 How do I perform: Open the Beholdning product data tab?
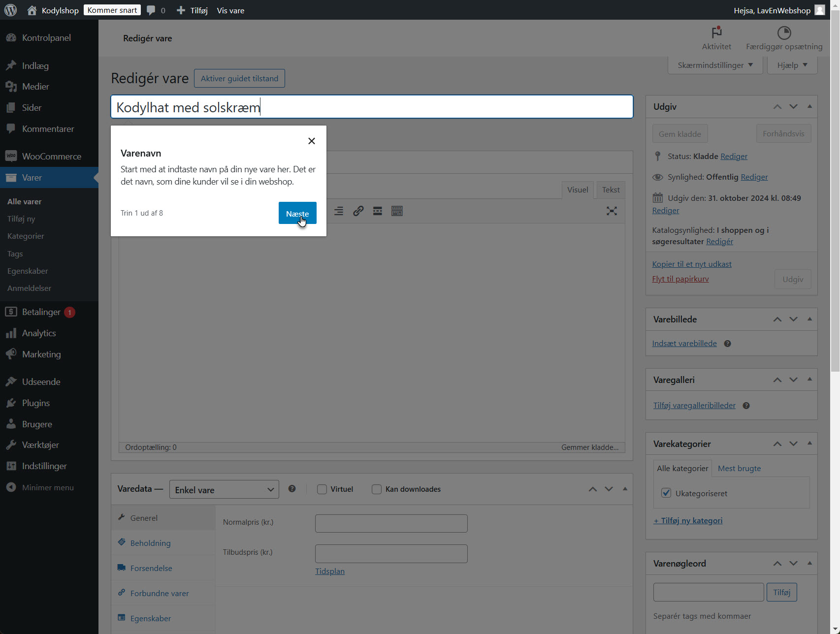150,543
